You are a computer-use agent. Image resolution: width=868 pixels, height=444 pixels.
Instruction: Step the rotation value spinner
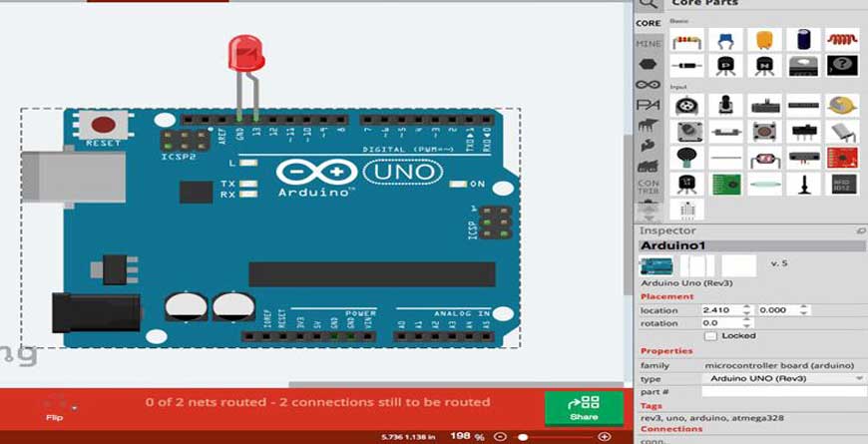[747, 322]
